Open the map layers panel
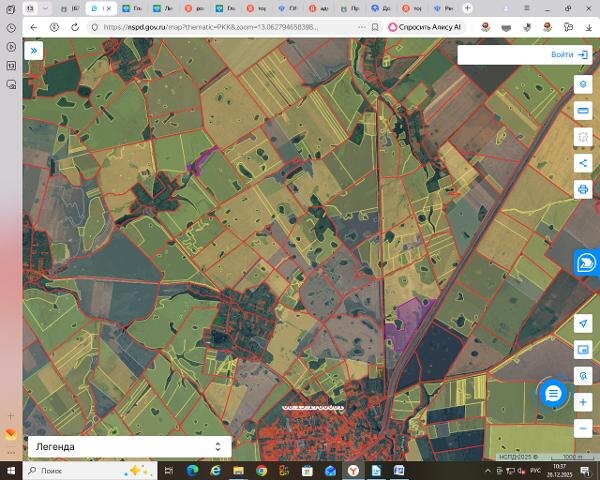 [583, 85]
